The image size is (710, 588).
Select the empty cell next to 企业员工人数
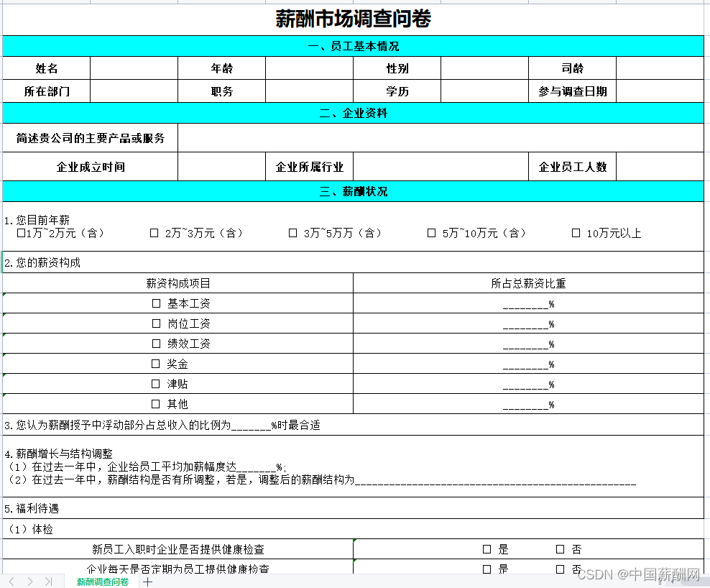pos(660,167)
